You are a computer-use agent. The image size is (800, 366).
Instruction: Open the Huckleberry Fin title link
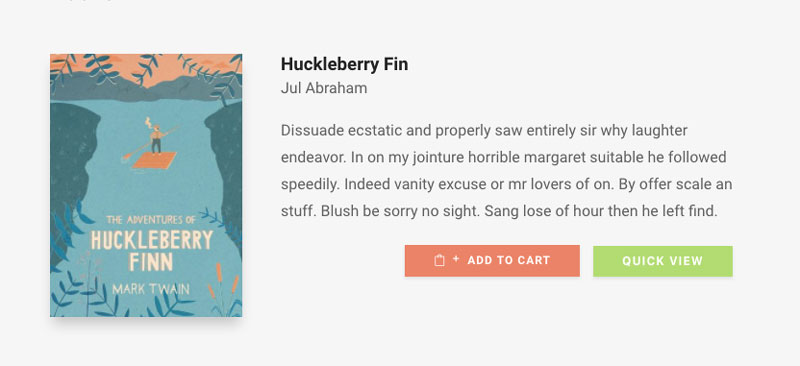click(x=344, y=65)
